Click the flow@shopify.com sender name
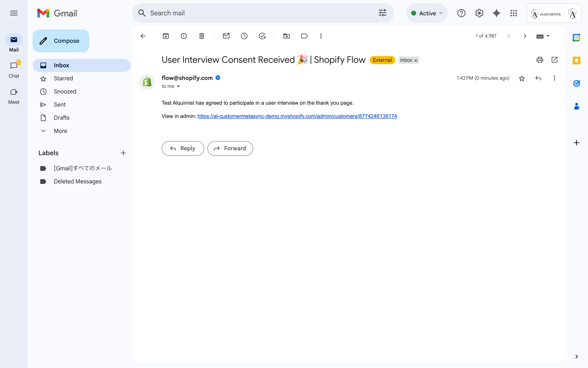 (x=187, y=78)
